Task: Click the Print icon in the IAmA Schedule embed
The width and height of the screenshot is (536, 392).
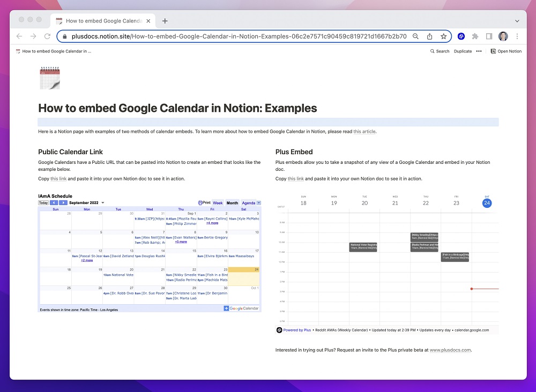Action: (200, 203)
